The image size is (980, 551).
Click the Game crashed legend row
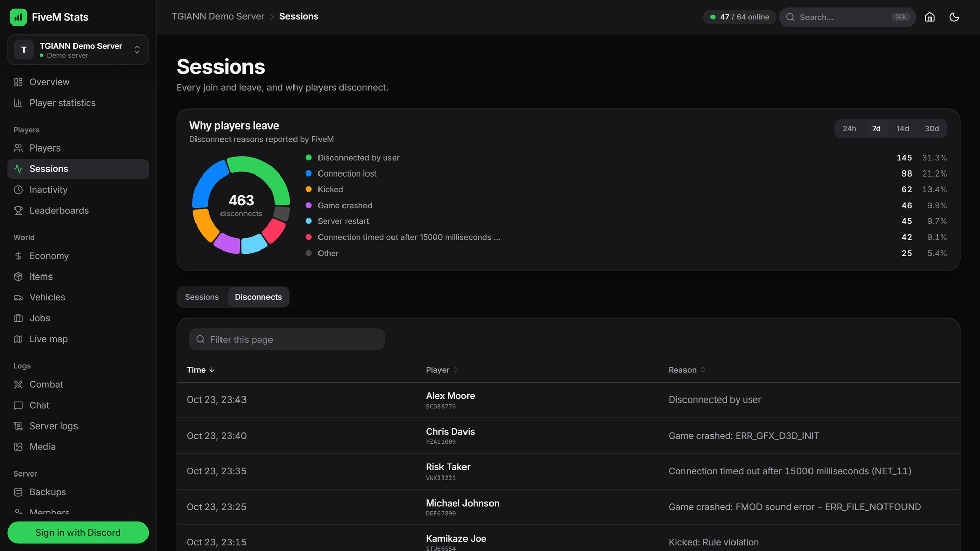click(626, 206)
